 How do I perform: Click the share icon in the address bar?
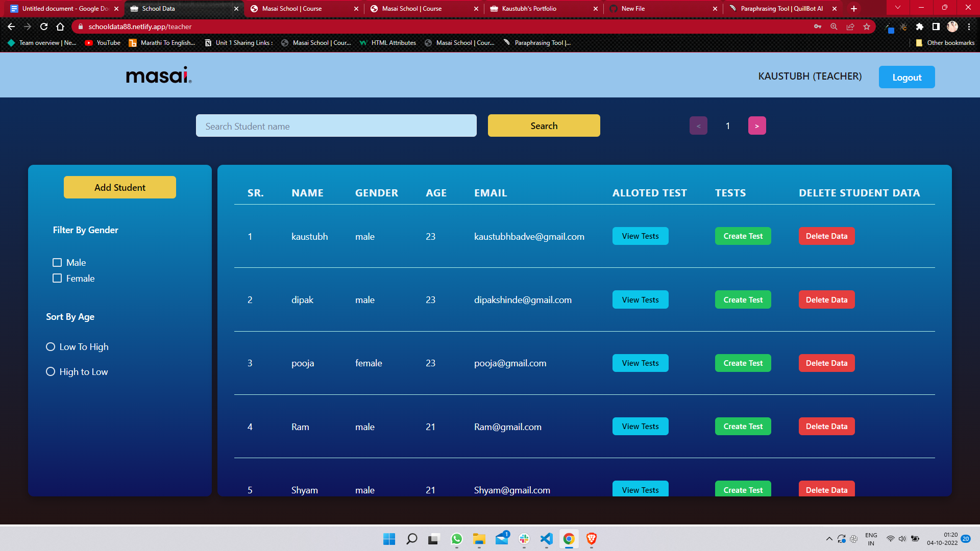tap(850, 26)
